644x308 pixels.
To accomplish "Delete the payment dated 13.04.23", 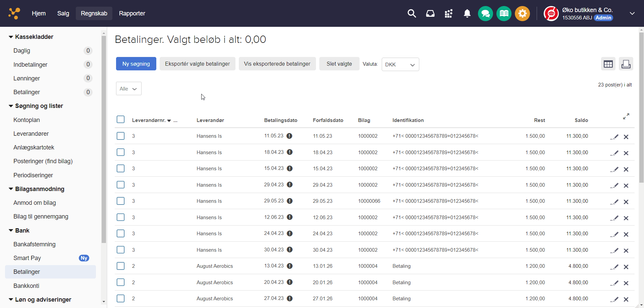I will tap(626, 267).
